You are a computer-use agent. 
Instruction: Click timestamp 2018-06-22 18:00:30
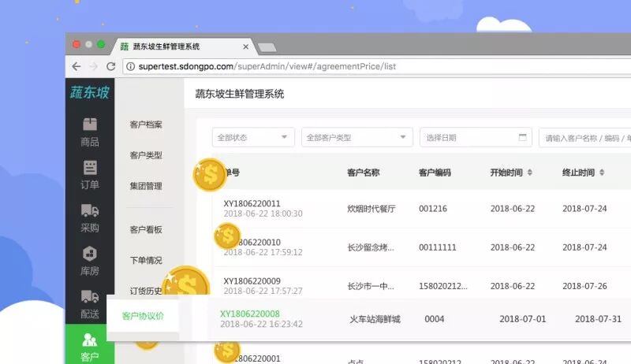click(263, 214)
